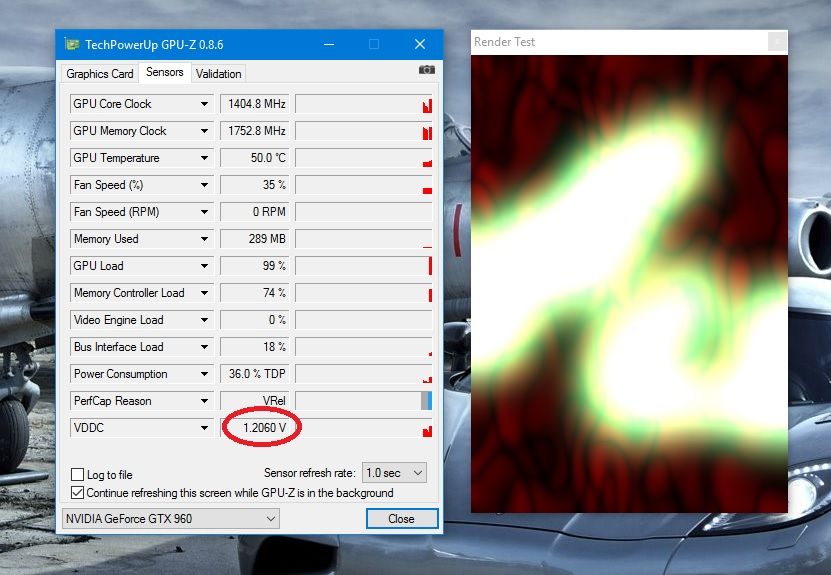Click the 99 % GPU load value
Viewport: 831px width, 575px height.
pyautogui.click(x=254, y=266)
